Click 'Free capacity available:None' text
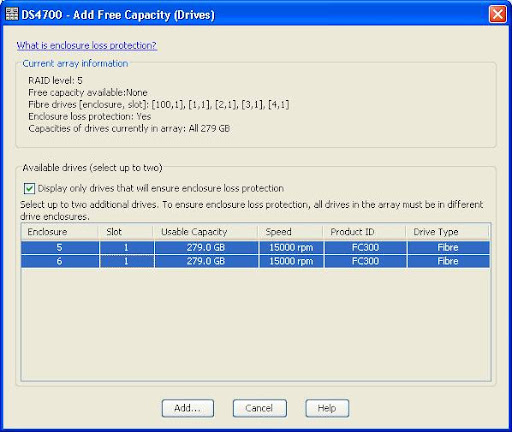The image size is (512, 432). [x=88, y=93]
